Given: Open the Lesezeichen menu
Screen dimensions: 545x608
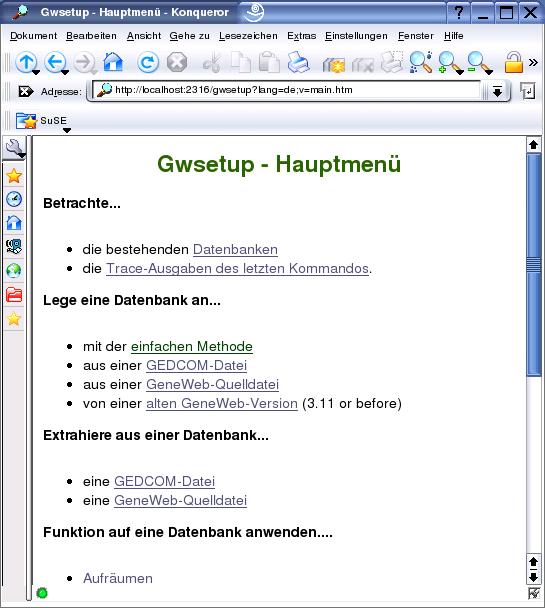Looking at the screenshot, I should pos(248,36).
